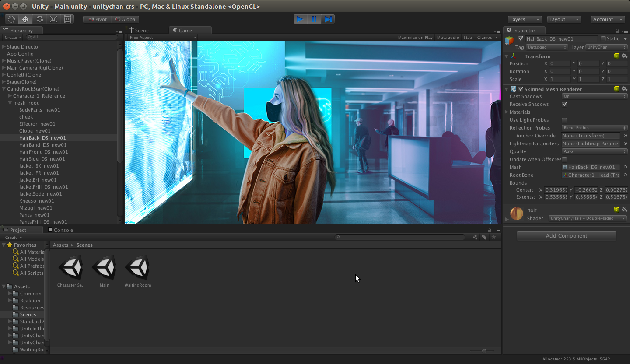Adjust the asset icon size slider
The height and width of the screenshot is (364, 630).
click(x=484, y=350)
